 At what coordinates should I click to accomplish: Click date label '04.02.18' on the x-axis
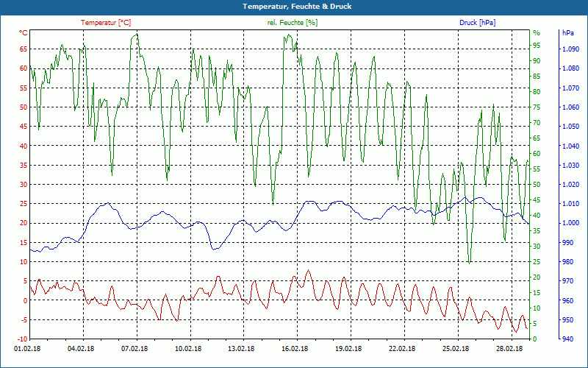coord(81,349)
